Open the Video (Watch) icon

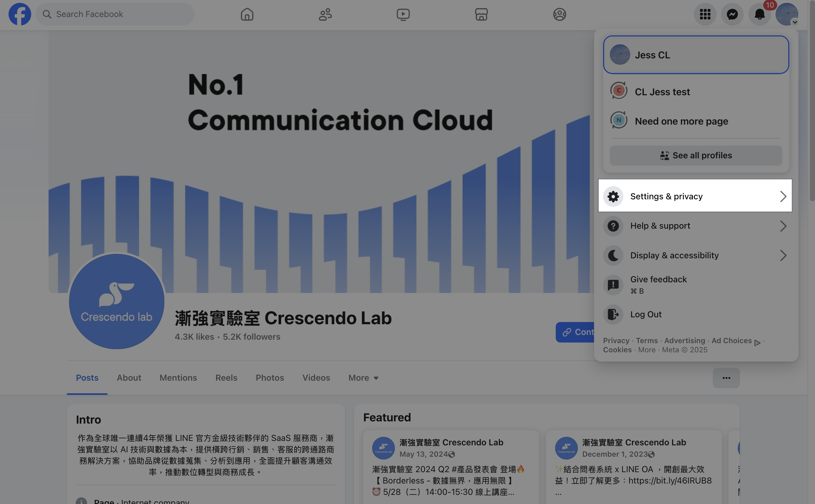(x=403, y=14)
